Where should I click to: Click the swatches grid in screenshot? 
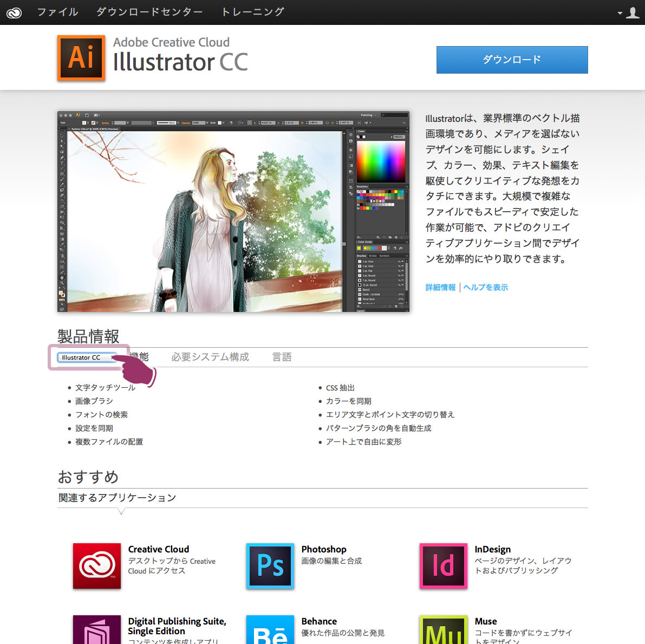tap(381, 199)
